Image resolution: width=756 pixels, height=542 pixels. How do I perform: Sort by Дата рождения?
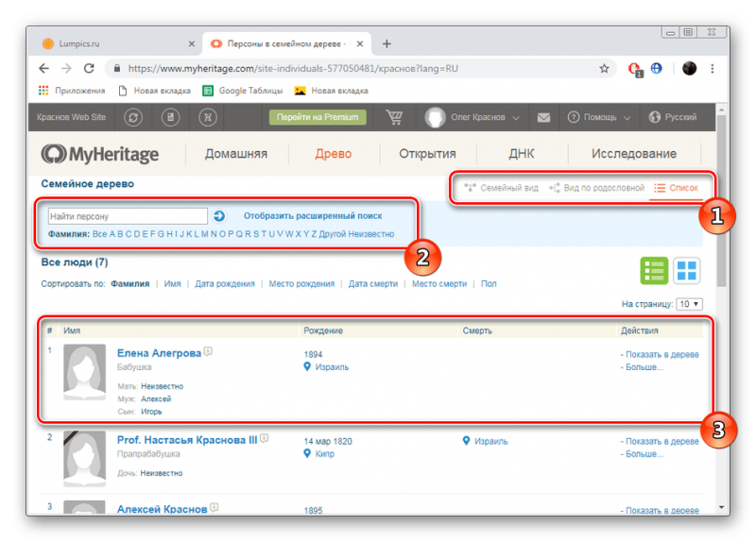[225, 284]
